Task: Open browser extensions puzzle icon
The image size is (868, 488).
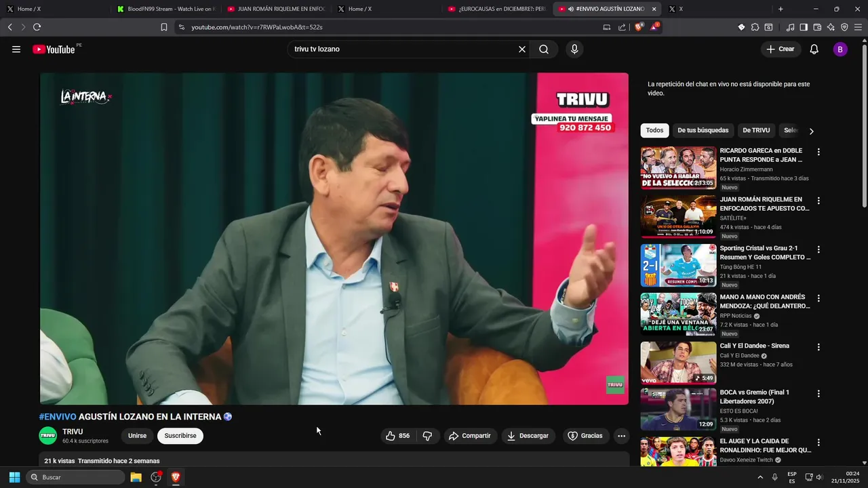Action: coord(755,27)
